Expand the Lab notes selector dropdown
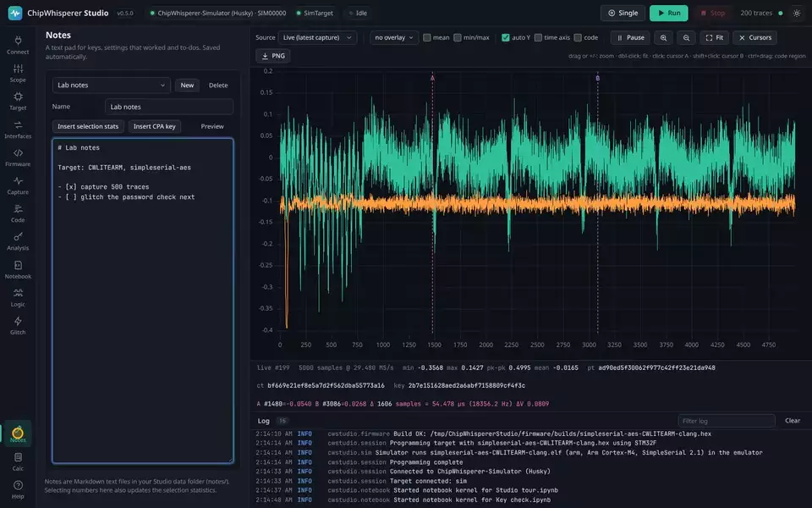The image size is (812, 508). tap(112, 85)
